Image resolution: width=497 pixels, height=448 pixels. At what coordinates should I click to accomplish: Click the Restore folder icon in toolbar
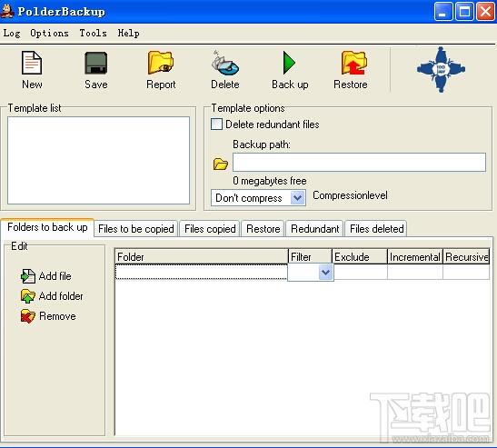(353, 63)
